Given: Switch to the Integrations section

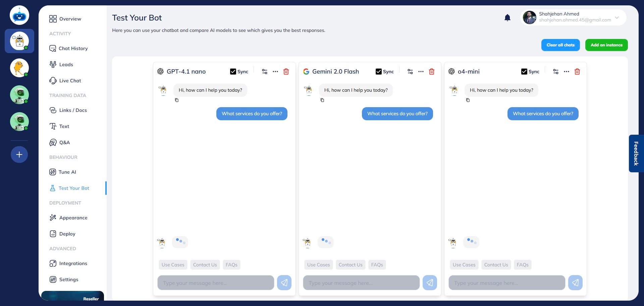Looking at the screenshot, I should click(x=73, y=263).
